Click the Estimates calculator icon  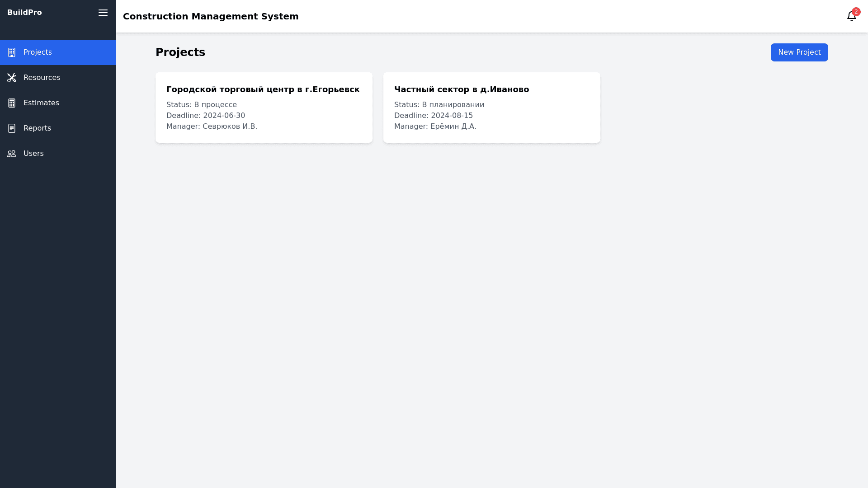point(12,103)
